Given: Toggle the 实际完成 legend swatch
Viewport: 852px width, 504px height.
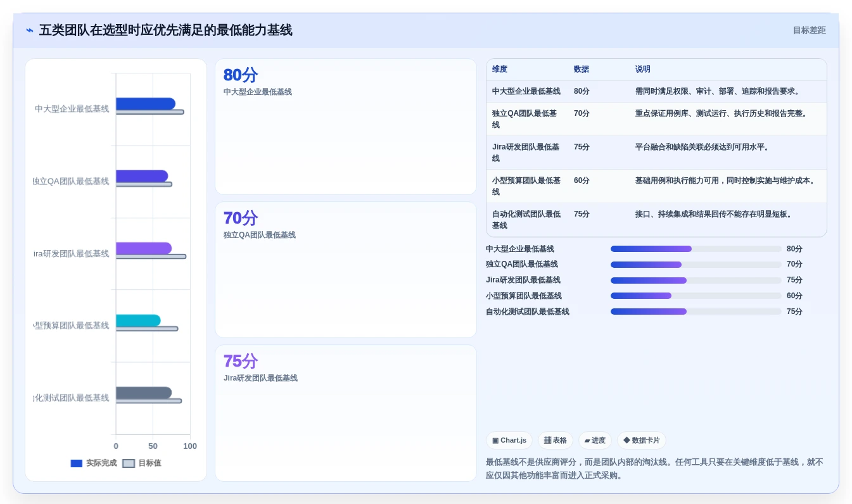Looking at the screenshot, I should coord(77,463).
